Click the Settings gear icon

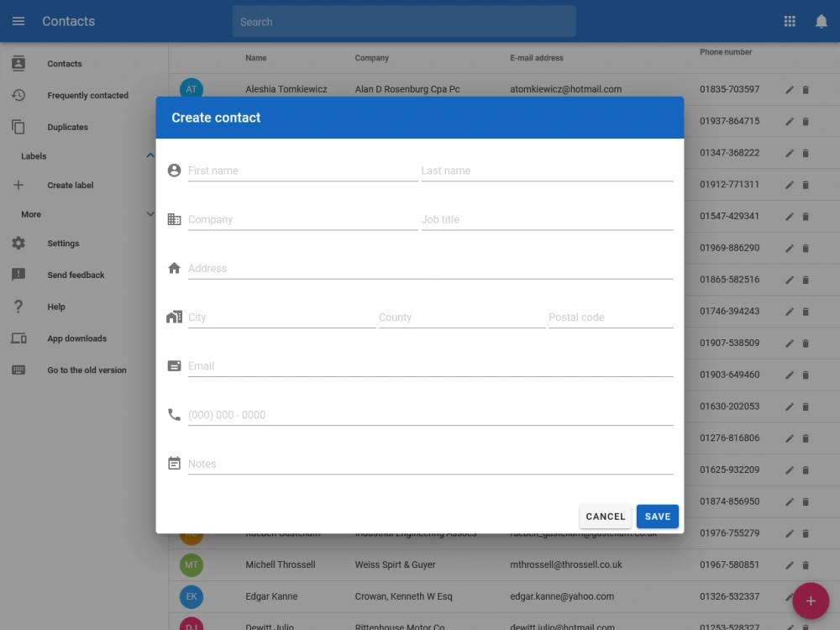pyautogui.click(x=18, y=244)
